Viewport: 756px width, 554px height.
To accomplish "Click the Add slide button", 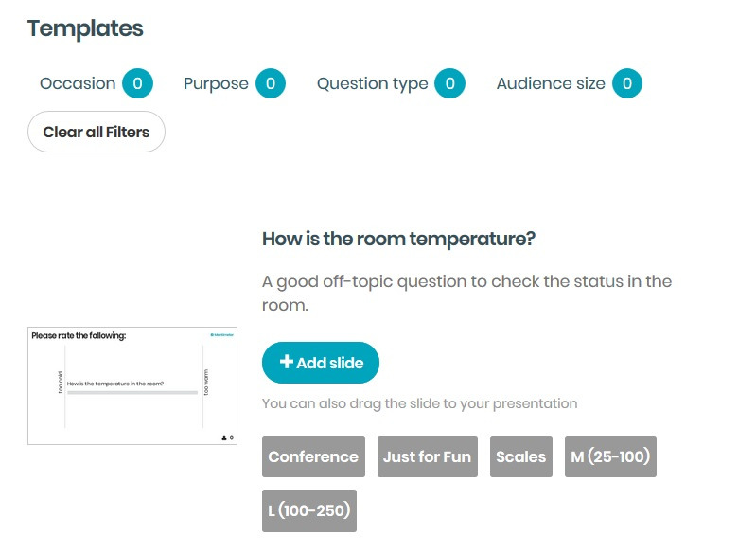I will tap(320, 363).
